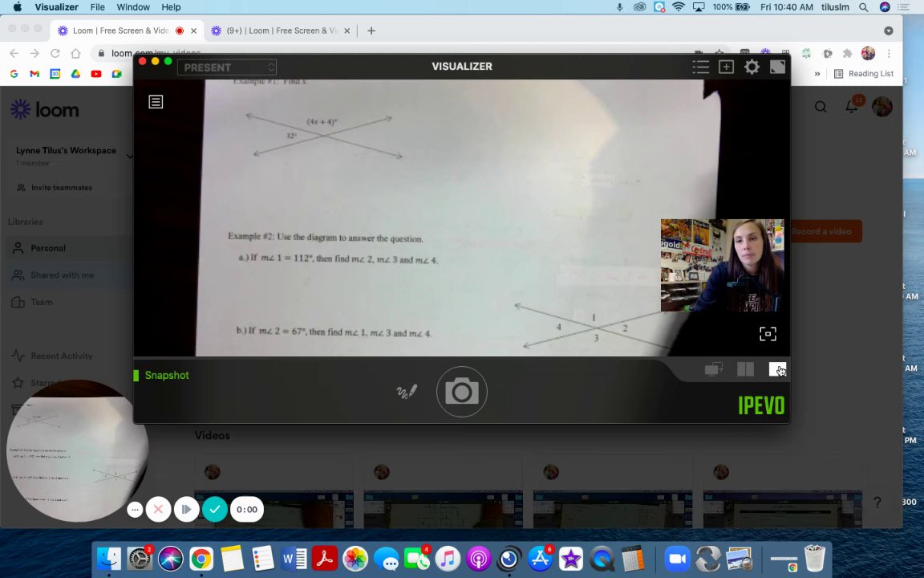
Task: Toggle Visualizer full-screen mode icon
Action: (x=777, y=67)
